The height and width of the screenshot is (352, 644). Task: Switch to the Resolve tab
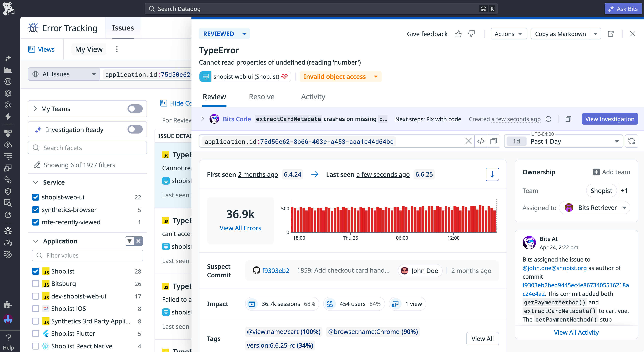click(261, 97)
